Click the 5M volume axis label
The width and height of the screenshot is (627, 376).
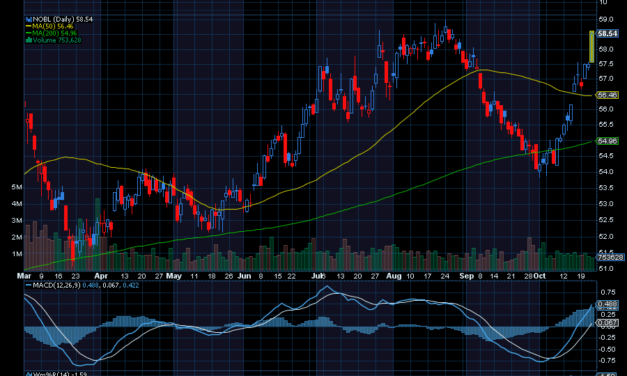point(17,187)
